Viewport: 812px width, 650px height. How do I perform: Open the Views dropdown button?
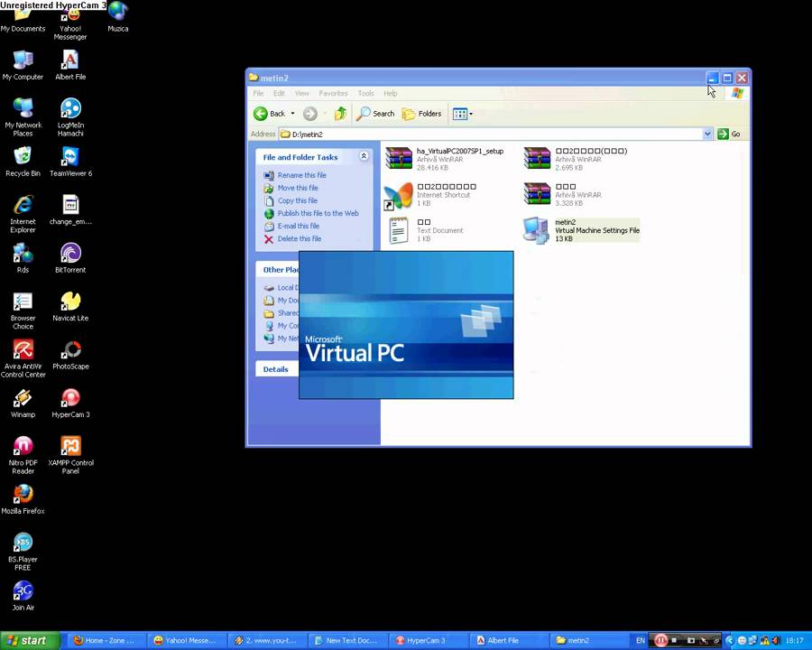(x=463, y=114)
